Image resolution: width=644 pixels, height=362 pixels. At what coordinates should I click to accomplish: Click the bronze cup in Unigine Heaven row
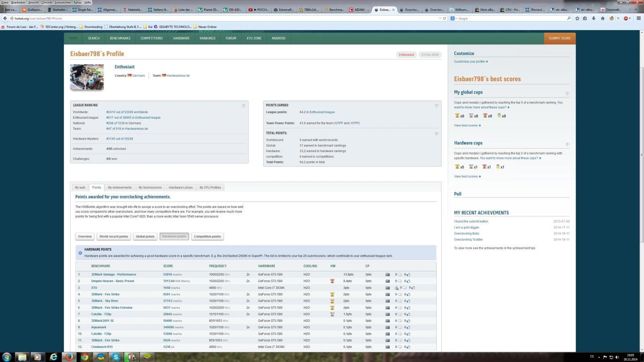tap(332, 281)
